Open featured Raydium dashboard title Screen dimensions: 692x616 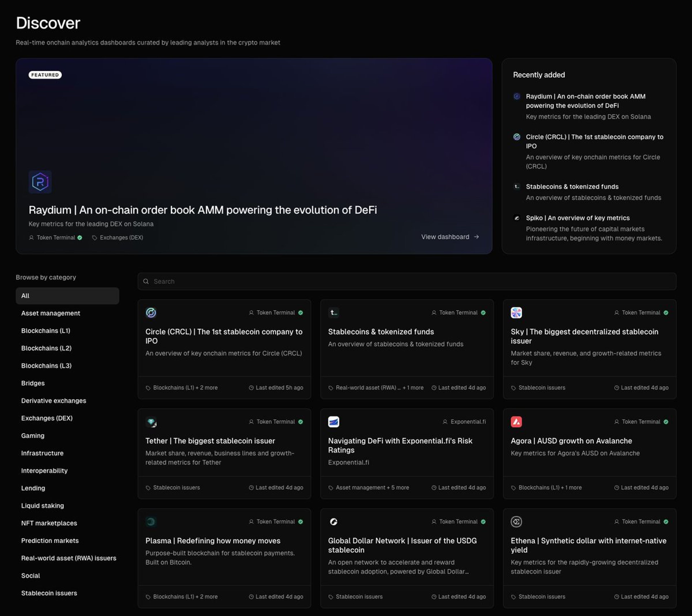[203, 210]
